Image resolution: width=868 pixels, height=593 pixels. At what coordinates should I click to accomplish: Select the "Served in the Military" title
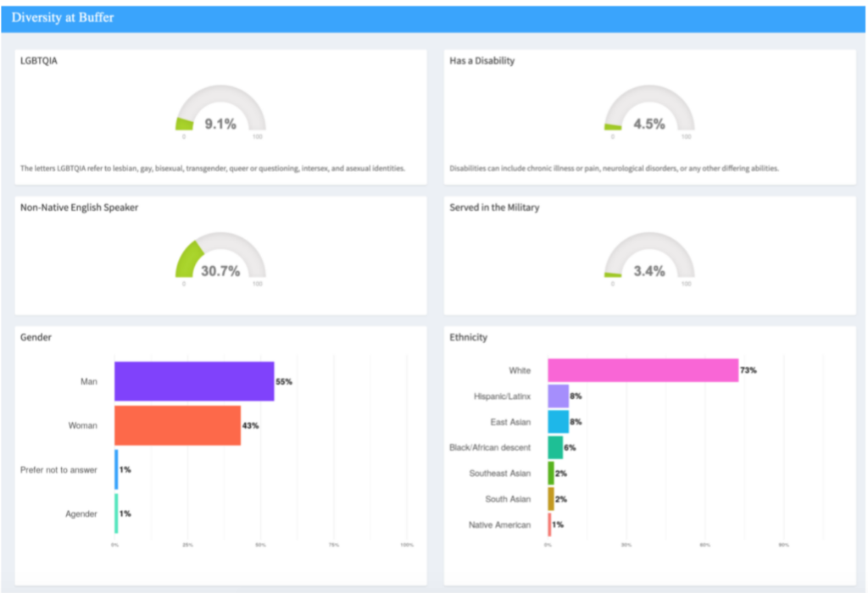pyautogui.click(x=494, y=208)
